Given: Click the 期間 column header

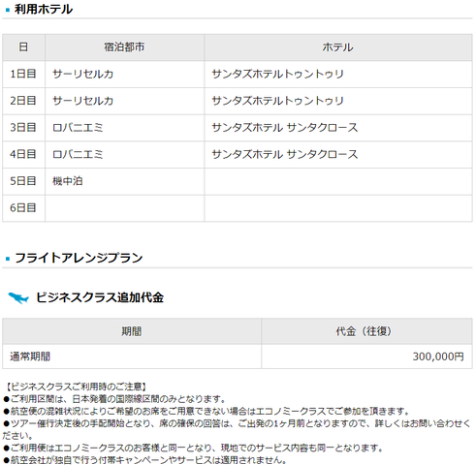Looking at the screenshot, I should pyautogui.click(x=132, y=331).
